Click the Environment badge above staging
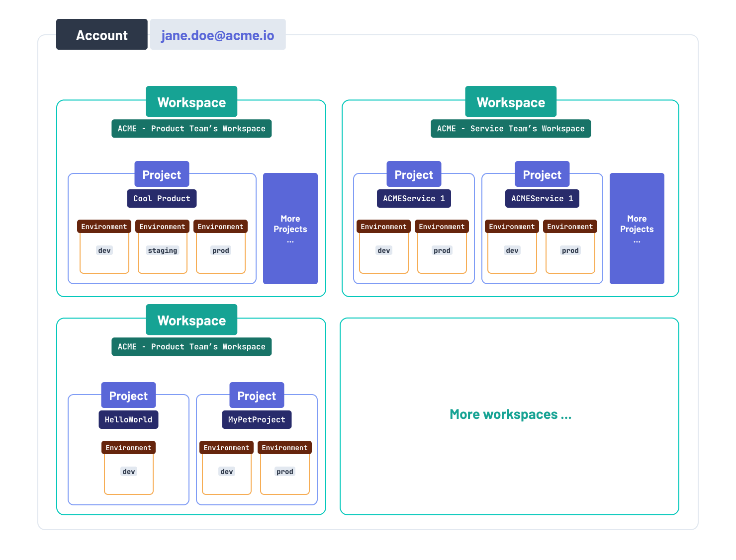Image resolution: width=736 pixels, height=560 pixels. pos(162,226)
